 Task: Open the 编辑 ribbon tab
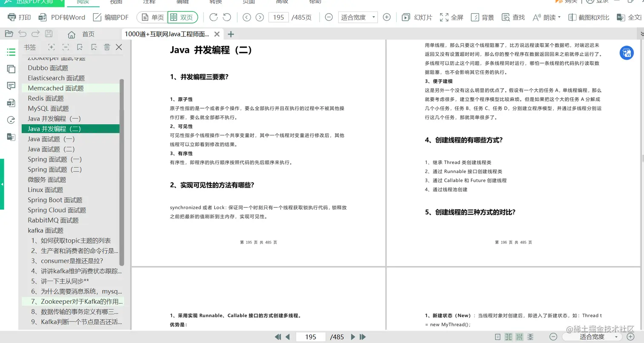click(x=182, y=2)
